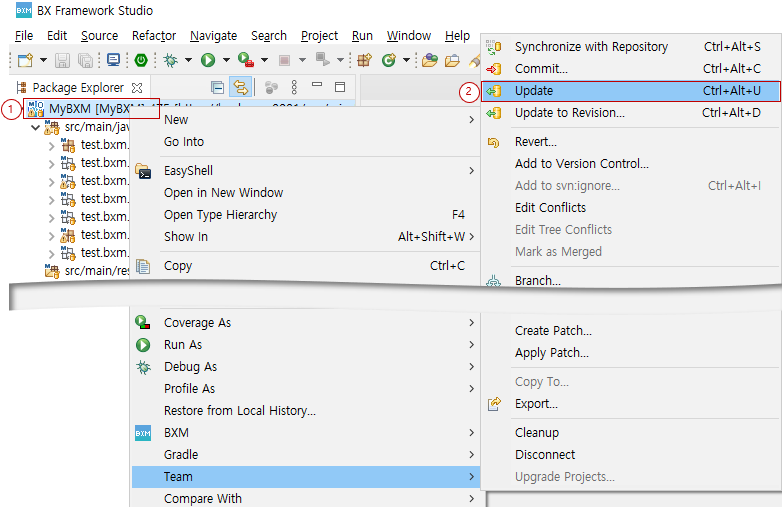Click the Coverage toolbar icon beside Run
The image size is (782, 507).
tap(244, 60)
